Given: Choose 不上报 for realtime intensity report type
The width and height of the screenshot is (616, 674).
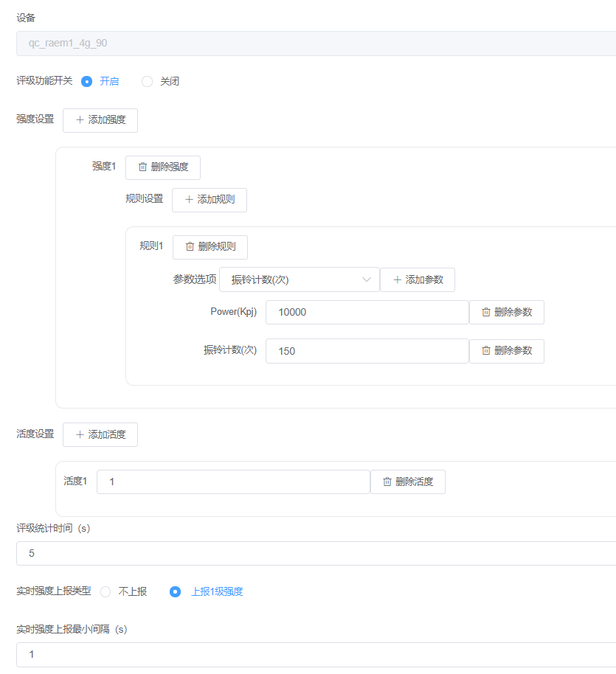Looking at the screenshot, I should tap(105, 591).
